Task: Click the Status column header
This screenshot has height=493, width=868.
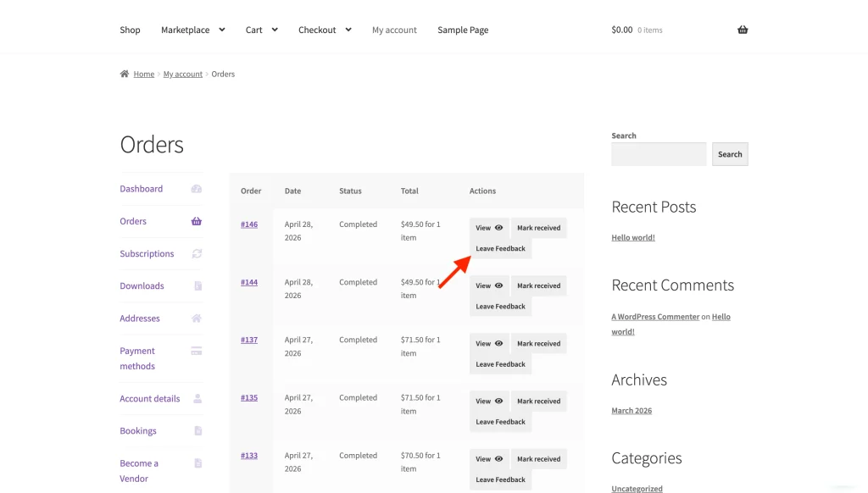Action: [x=350, y=191]
